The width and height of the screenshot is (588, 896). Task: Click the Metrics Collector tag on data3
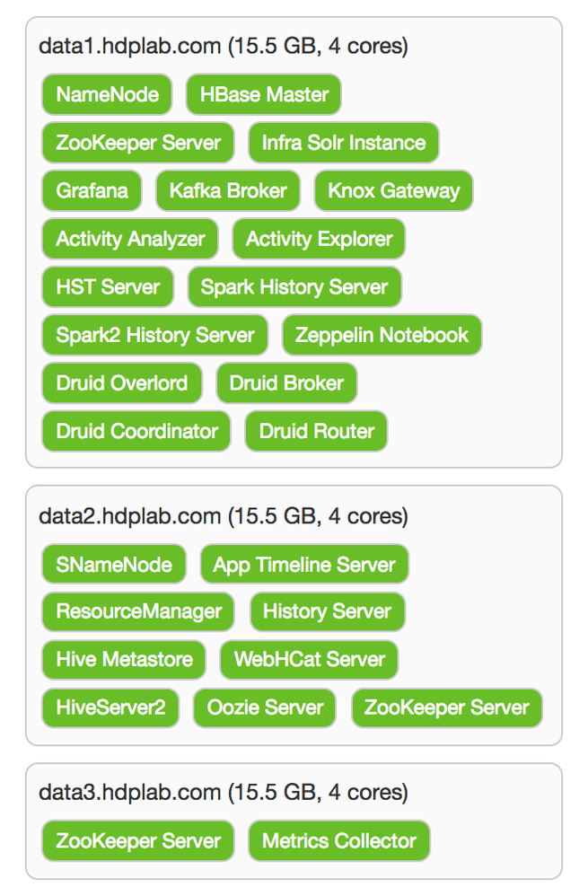click(339, 841)
